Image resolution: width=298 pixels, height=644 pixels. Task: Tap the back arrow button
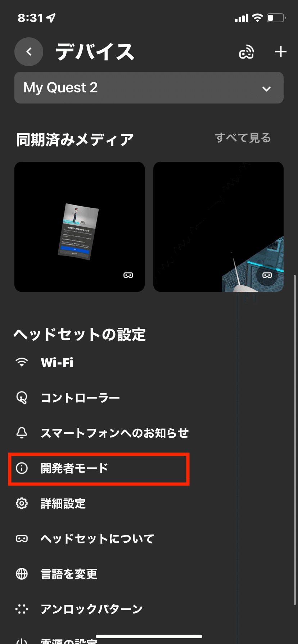click(29, 52)
